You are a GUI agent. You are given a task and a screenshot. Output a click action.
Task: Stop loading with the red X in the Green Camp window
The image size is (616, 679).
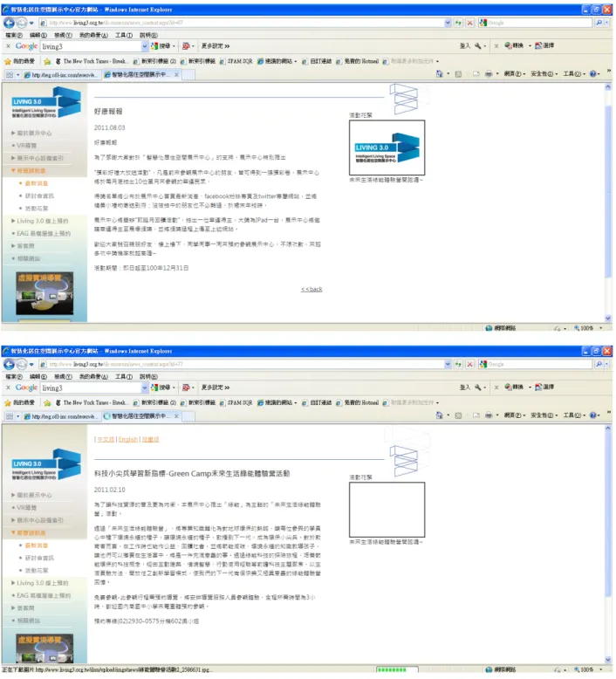click(469, 364)
